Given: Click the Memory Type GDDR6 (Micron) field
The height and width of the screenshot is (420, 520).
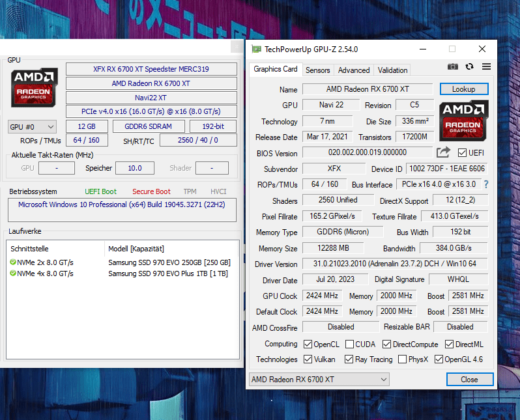Looking at the screenshot, I should pos(343,232).
